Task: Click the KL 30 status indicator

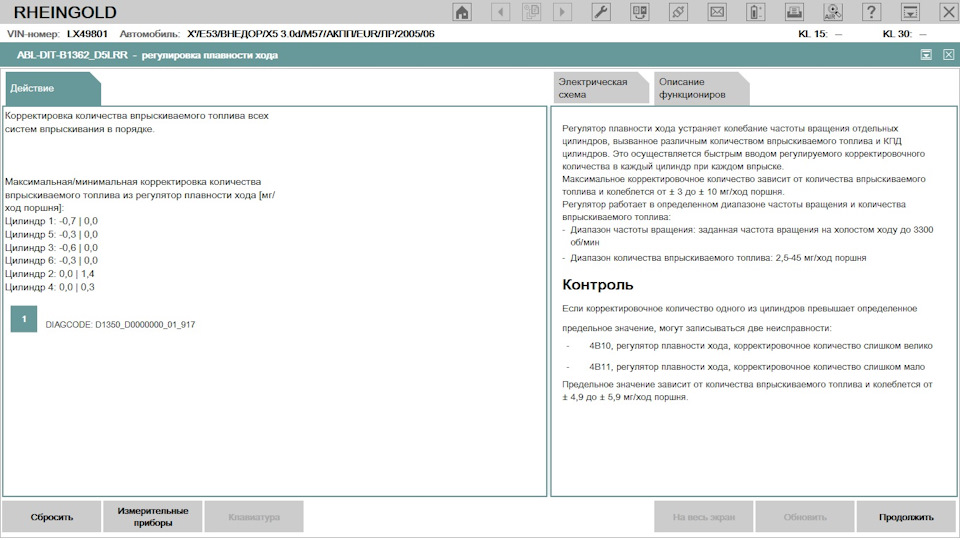Action: click(x=904, y=34)
